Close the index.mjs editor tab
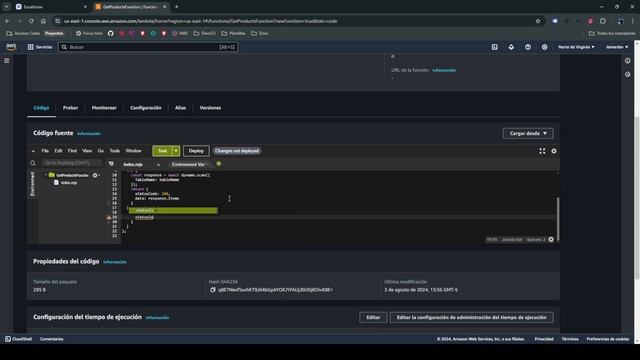This screenshot has width=640, height=360. (158, 165)
